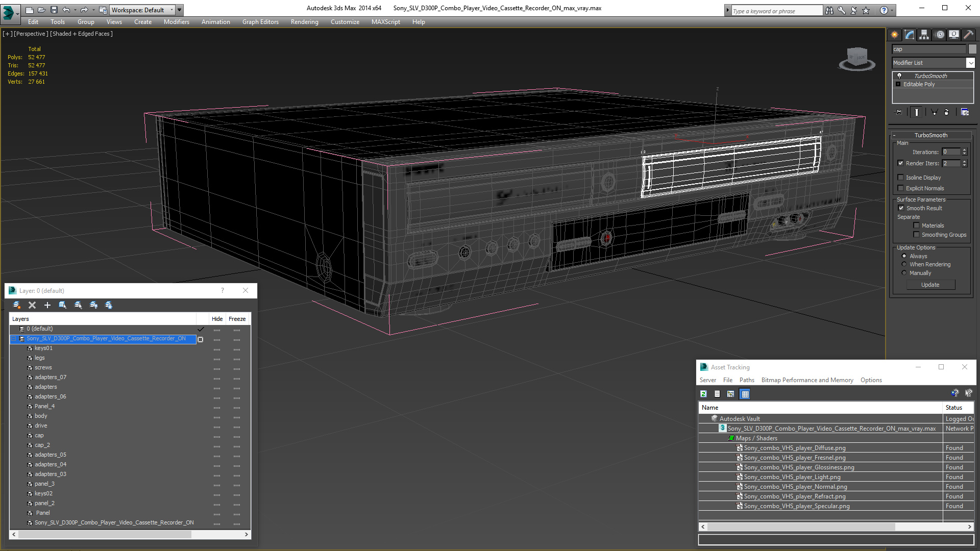Viewport: 980px width, 551px height.
Task: Open the Undo history dropdown arrow
Action: click(75, 10)
